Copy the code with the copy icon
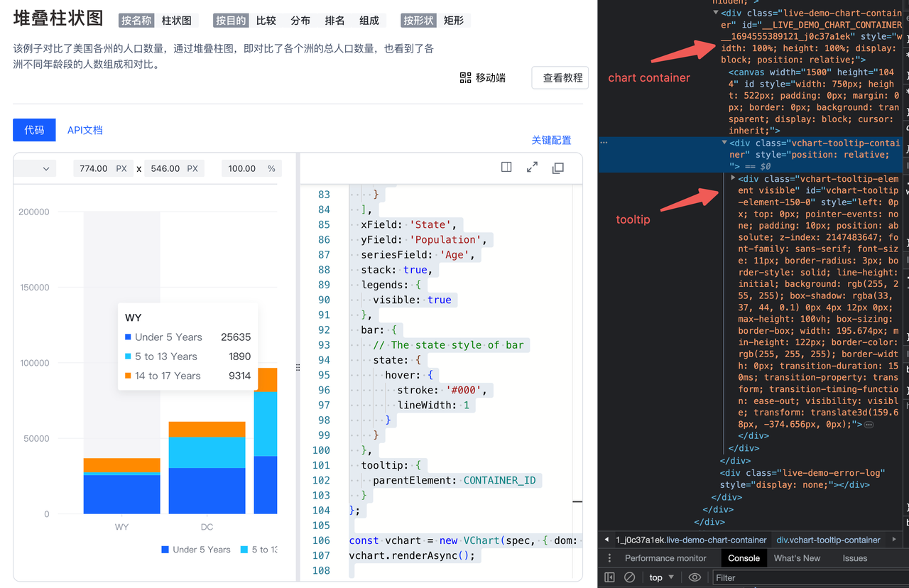Viewport: 909px width, 588px height. tap(558, 168)
